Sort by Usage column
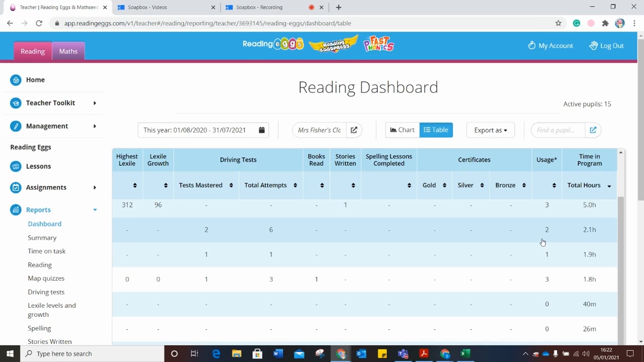 point(554,186)
